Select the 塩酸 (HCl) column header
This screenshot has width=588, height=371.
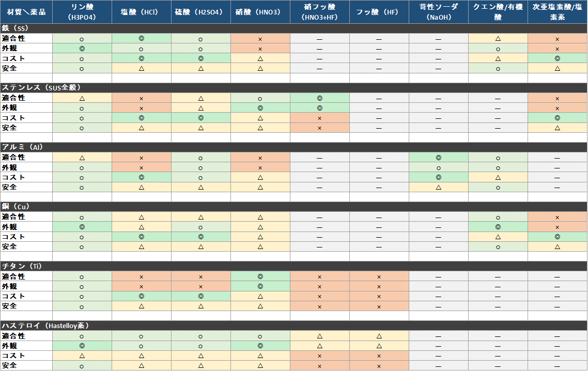click(x=141, y=12)
